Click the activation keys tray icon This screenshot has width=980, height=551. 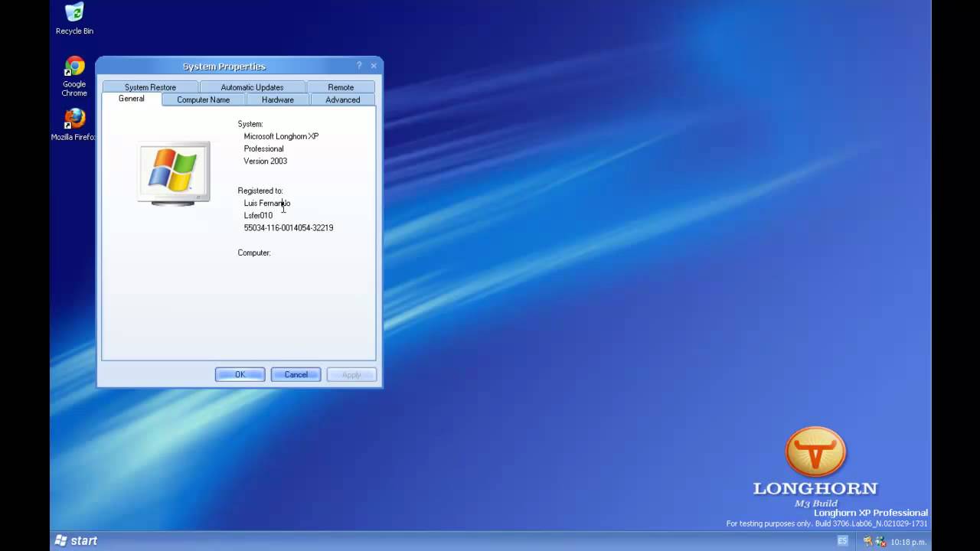pos(867,541)
